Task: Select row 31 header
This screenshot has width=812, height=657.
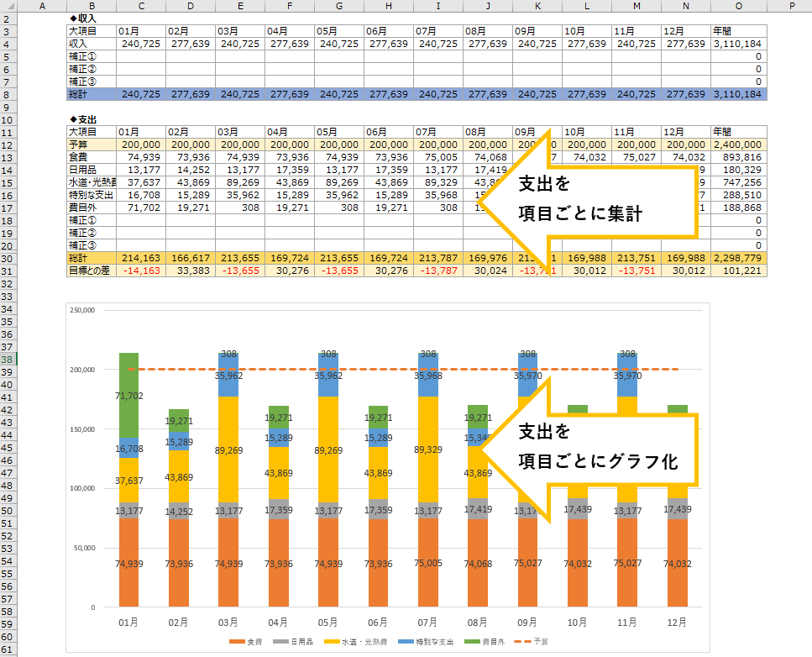Action: pos(8,271)
